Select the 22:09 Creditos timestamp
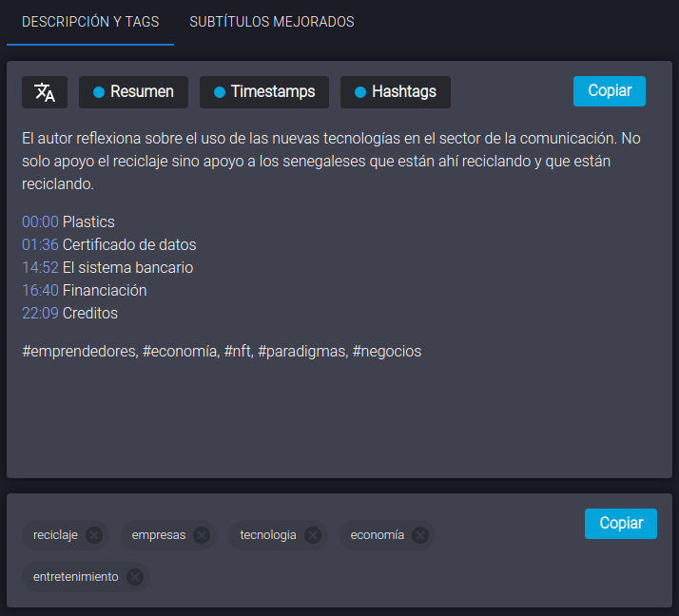Viewport: 679px width, 616px height. 40,314
